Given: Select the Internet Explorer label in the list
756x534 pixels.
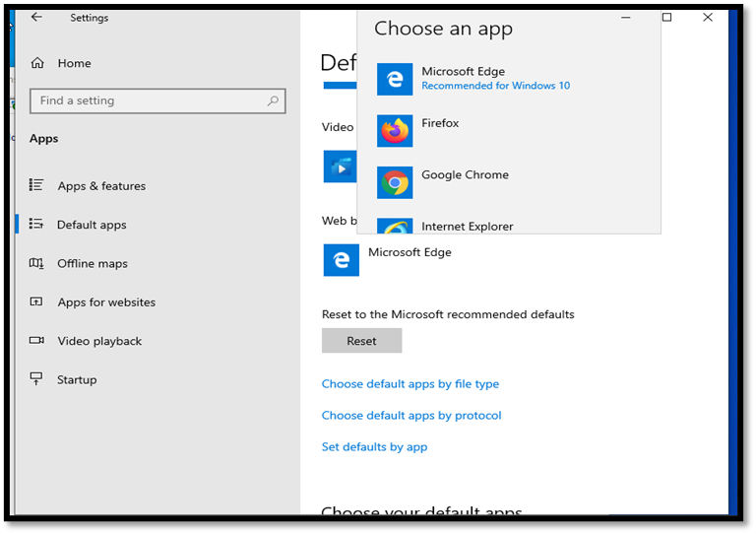Looking at the screenshot, I should [x=468, y=227].
